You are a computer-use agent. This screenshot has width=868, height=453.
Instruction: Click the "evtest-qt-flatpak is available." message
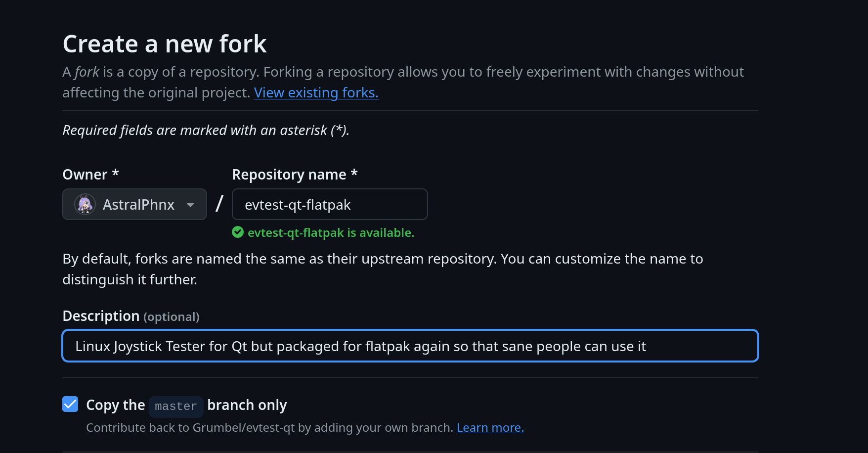331,232
